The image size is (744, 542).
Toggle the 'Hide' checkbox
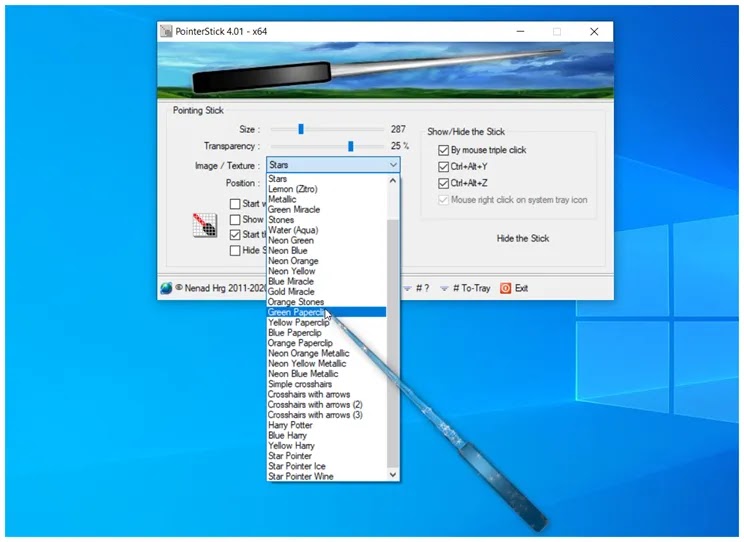[235, 251]
